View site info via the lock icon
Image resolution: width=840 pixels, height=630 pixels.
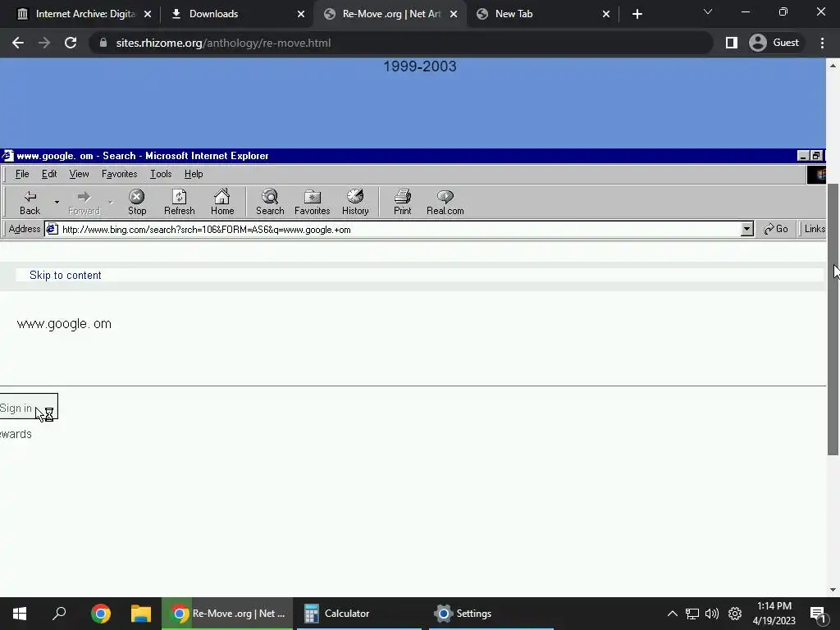pos(103,43)
